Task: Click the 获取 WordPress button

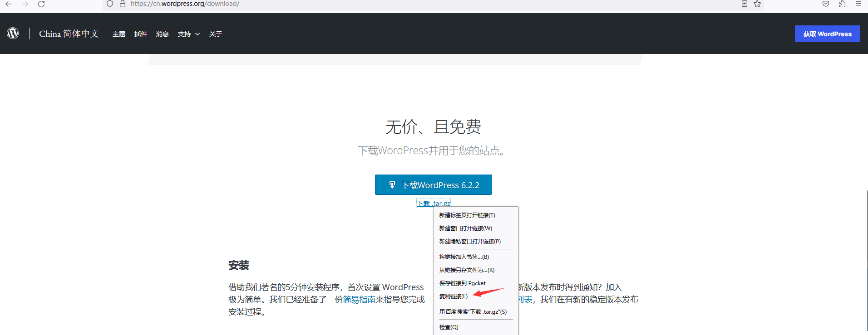Action: pos(827,34)
